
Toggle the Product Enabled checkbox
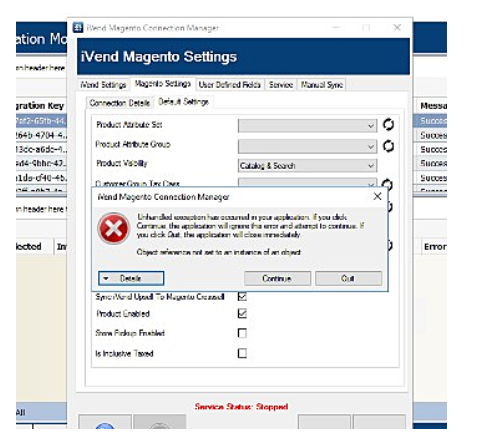tap(242, 313)
